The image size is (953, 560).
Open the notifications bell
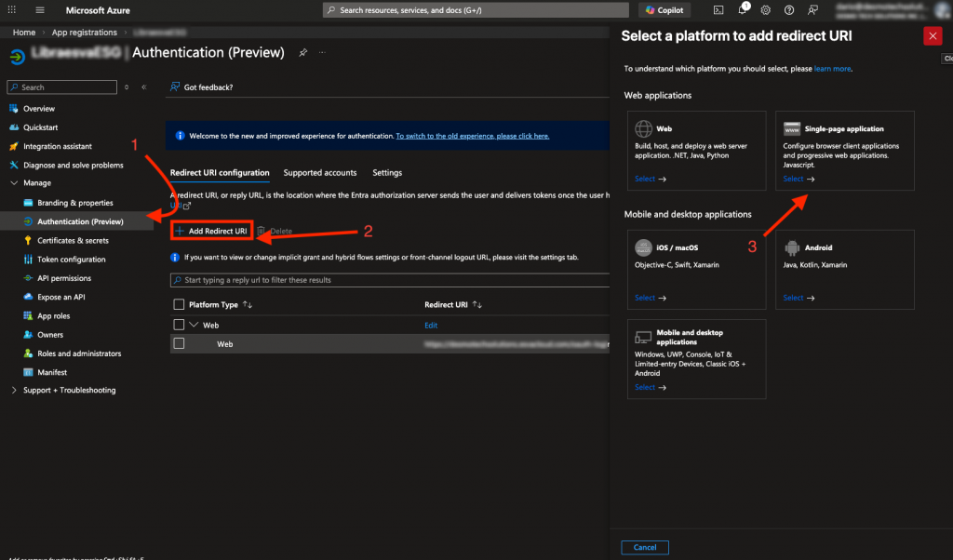coord(742,9)
